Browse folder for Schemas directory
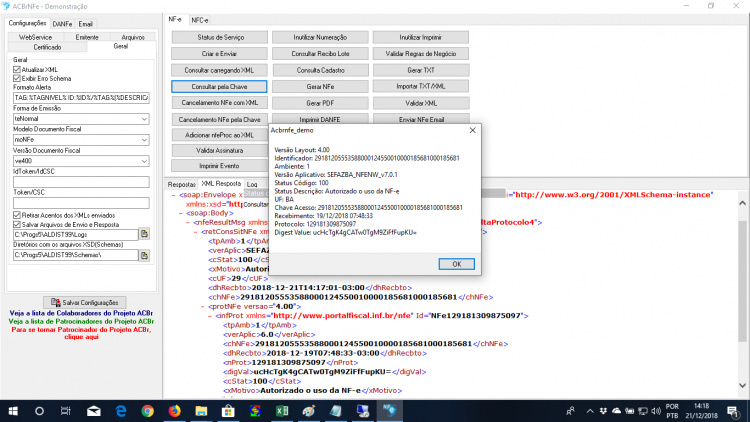Screen dimensions: 750x422 [143, 255]
